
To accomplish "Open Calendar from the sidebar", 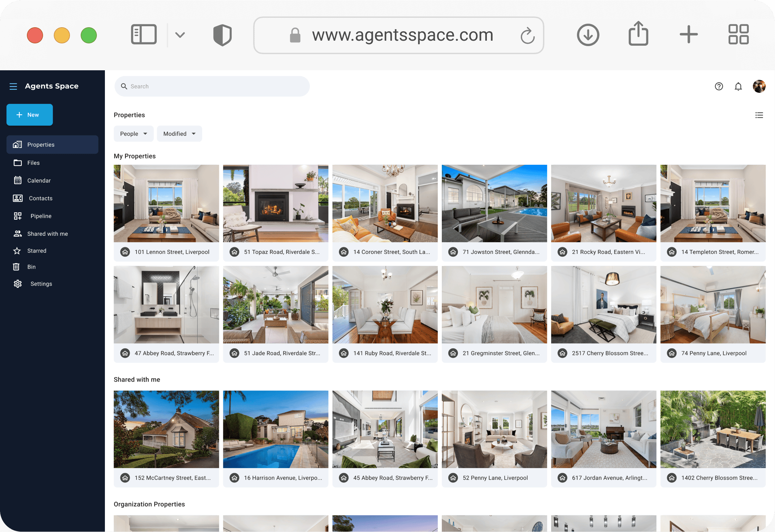I will click(x=39, y=181).
